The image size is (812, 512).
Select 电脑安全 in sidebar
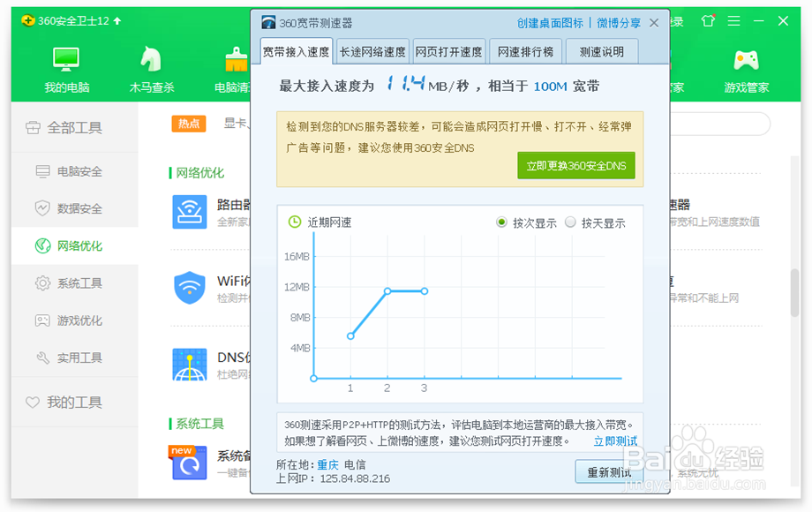(x=74, y=171)
